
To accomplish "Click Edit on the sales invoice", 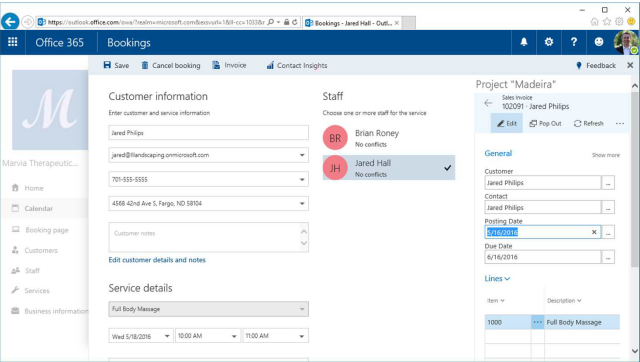I will [507, 123].
